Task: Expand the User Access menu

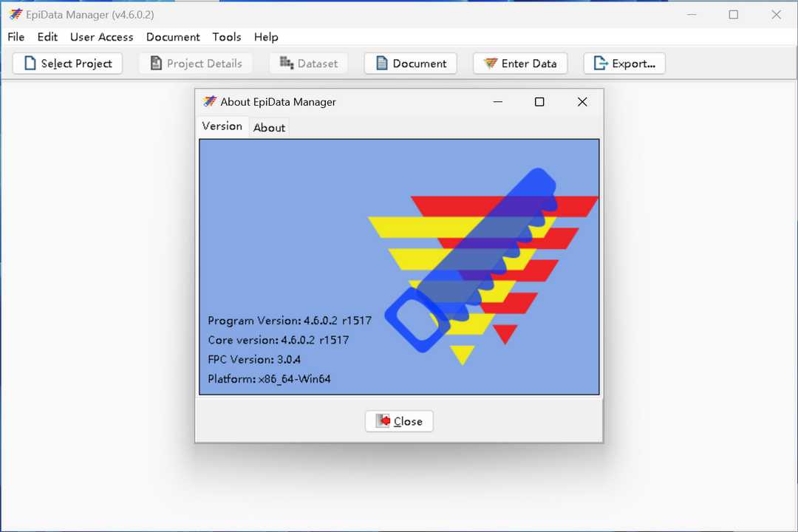Action: pos(101,37)
